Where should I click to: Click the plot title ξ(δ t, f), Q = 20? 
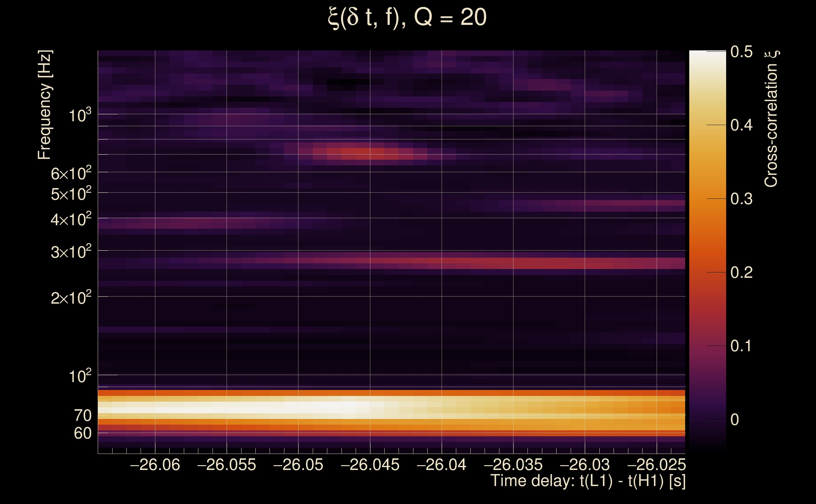pyautogui.click(x=407, y=18)
